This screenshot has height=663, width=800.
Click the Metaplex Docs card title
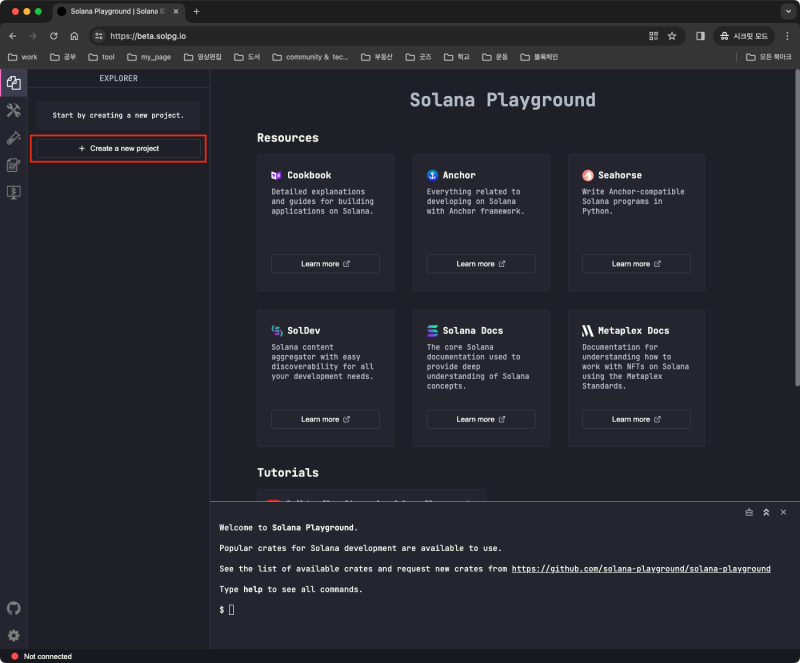(x=633, y=331)
